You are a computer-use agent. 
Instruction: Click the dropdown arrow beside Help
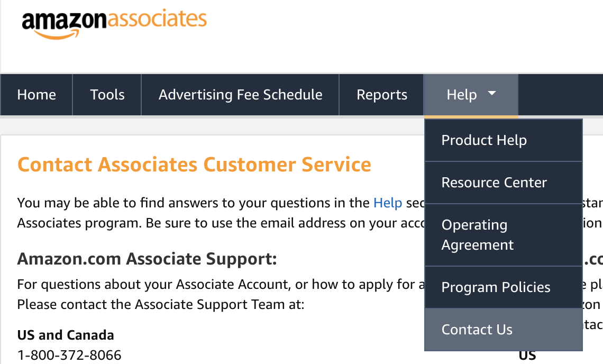point(492,94)
